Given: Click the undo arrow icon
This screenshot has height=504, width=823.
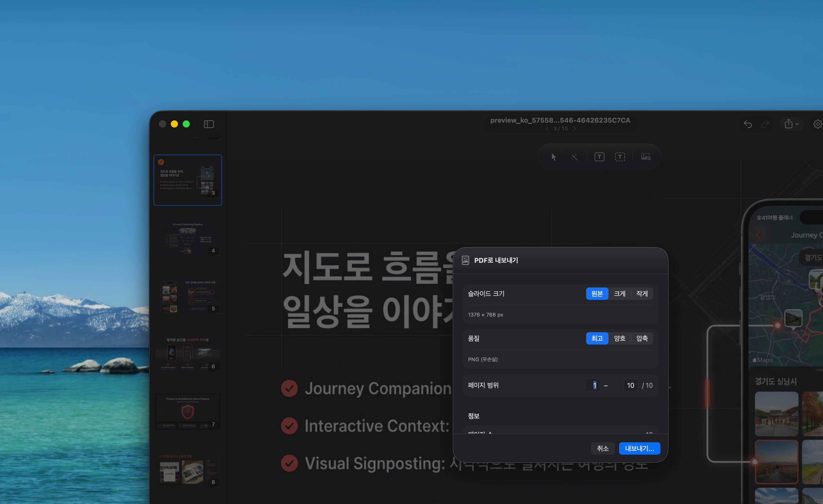Looking at the screenshot, I should click(747, 124).
